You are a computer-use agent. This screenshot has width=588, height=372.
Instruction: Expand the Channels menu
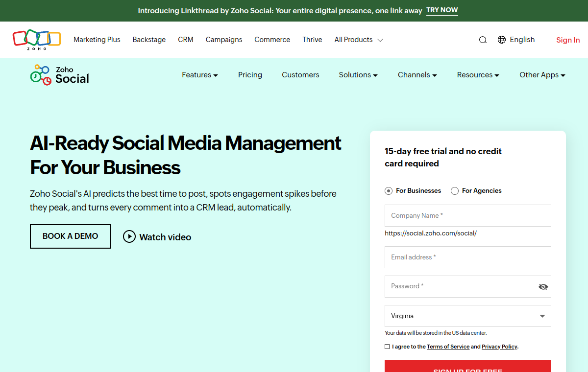(417, 75)
